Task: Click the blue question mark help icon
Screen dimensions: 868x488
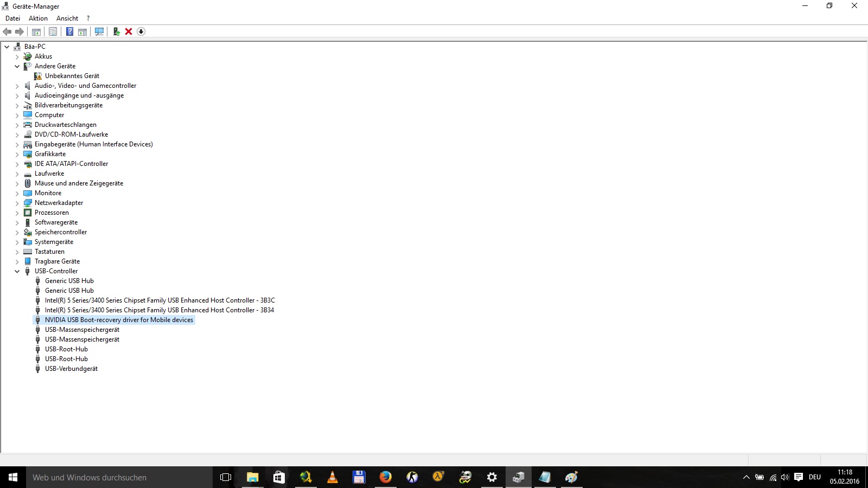Action: pyautogui.click(x=69, y=31)
